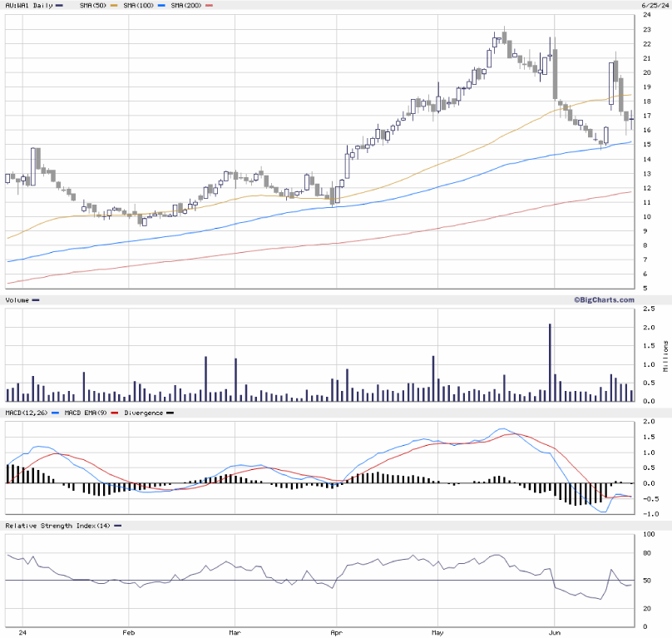Click the 6/25/24 date label
The height and width of the screenshot is (638, 672).
pyautogui.click(x=654, y=5)
